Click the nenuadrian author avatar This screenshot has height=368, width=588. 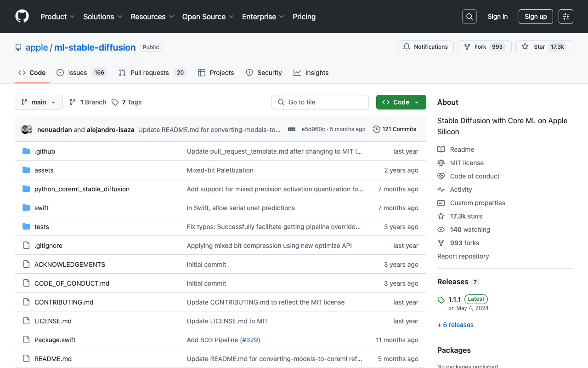point(25,129)
